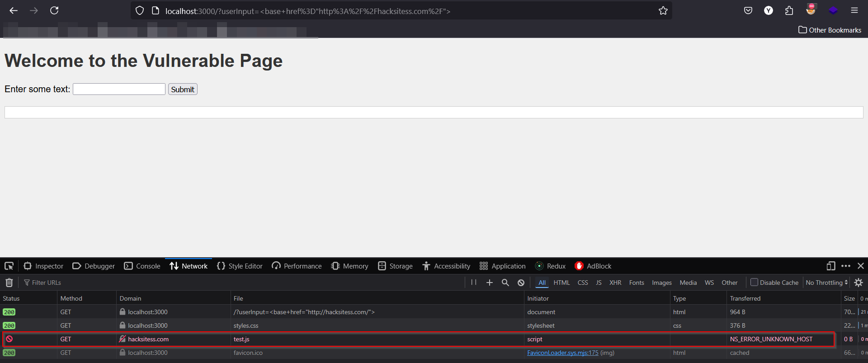Open the Other Bookmarks folder
This screenshot has height=363, width=868.
[x=830, y=30]
